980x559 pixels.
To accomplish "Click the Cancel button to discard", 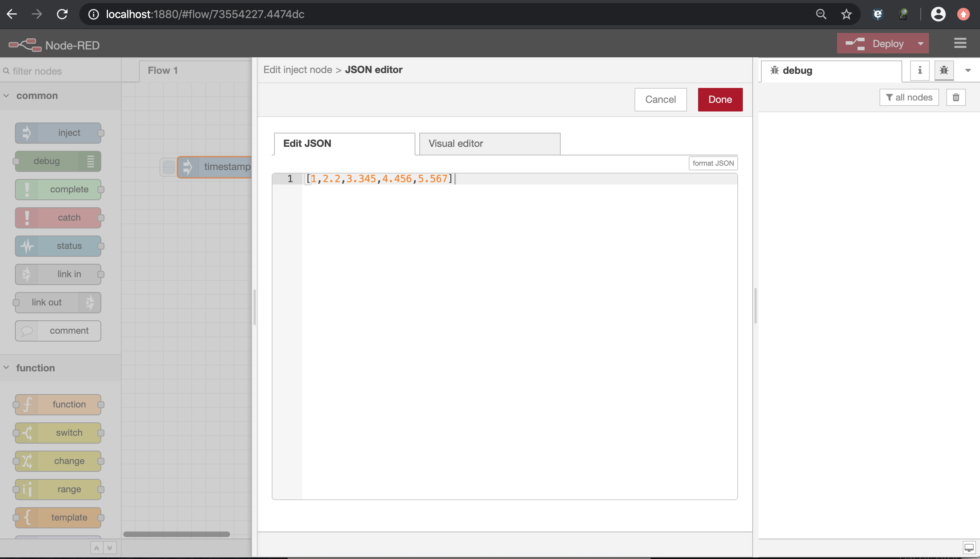I will click(x=660, y=99).
